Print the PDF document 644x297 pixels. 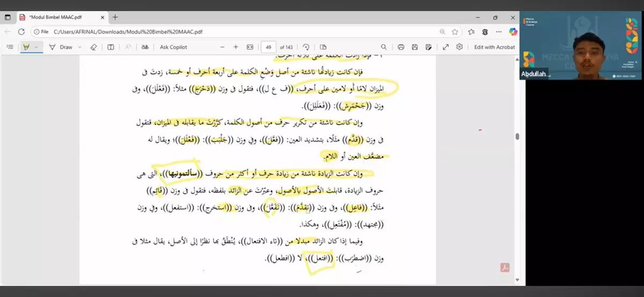pyautogui.click(x=401, y=47)
